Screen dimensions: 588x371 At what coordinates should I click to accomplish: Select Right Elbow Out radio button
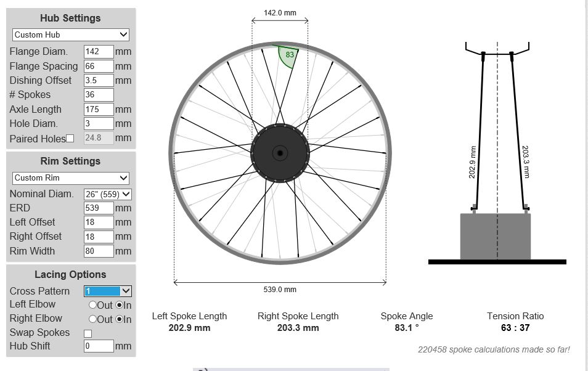click(x=92, y=319)
